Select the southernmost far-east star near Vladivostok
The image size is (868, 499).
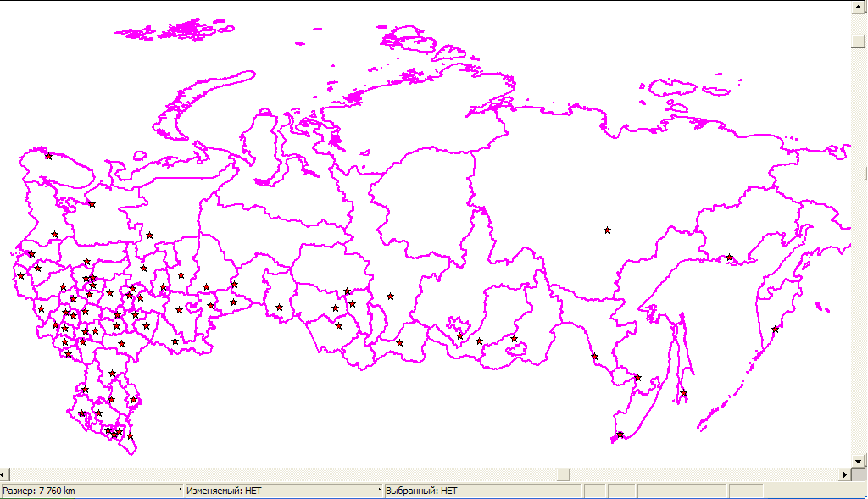tap(620, 435)
